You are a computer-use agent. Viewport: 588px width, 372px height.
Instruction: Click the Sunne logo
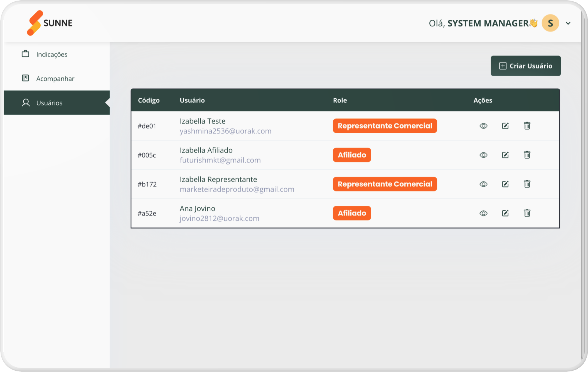(x=50, y=23)
